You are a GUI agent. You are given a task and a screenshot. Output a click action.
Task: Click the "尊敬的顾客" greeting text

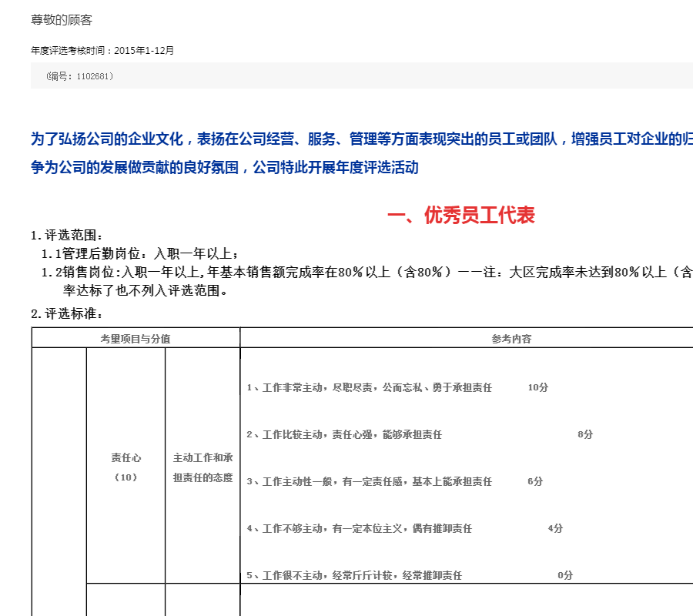(x=62, y=20)
